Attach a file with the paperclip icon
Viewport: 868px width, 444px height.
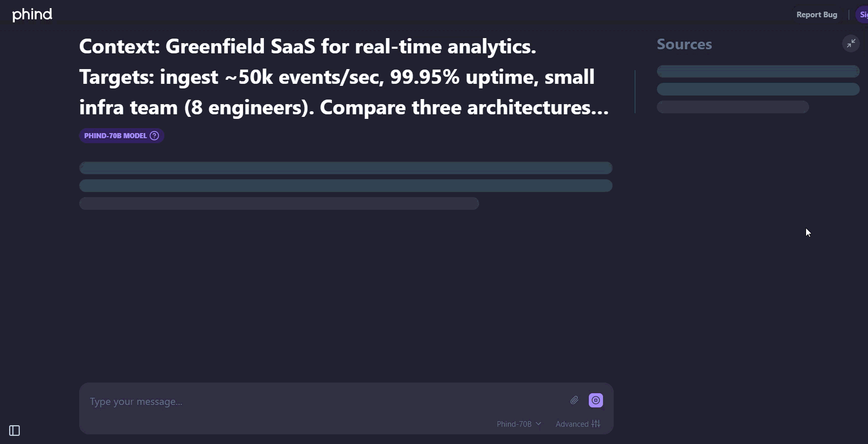574,400
